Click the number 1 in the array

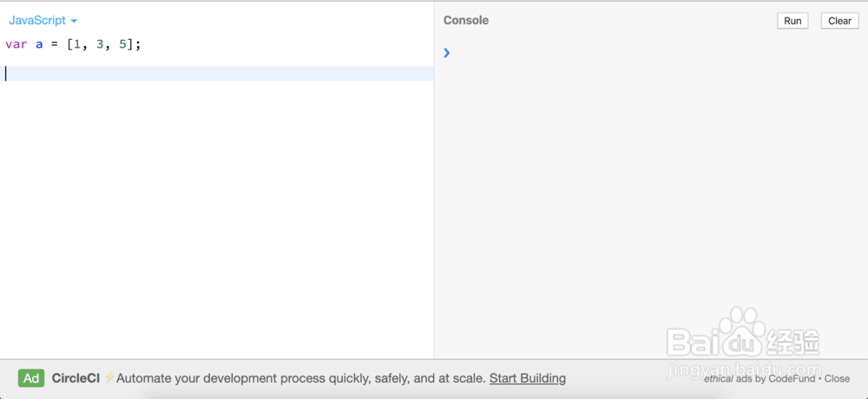76,44
